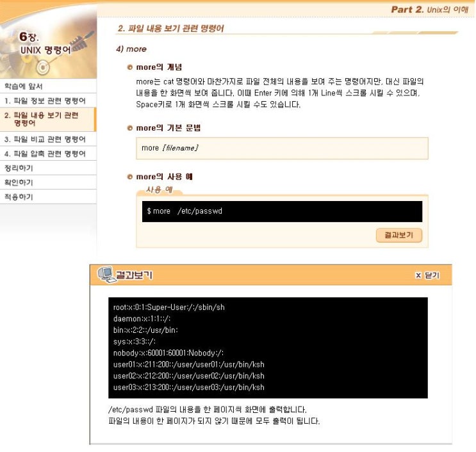Open the 적용하기 section
Viewport: 476px width, 452px height.
coord(48,197)
